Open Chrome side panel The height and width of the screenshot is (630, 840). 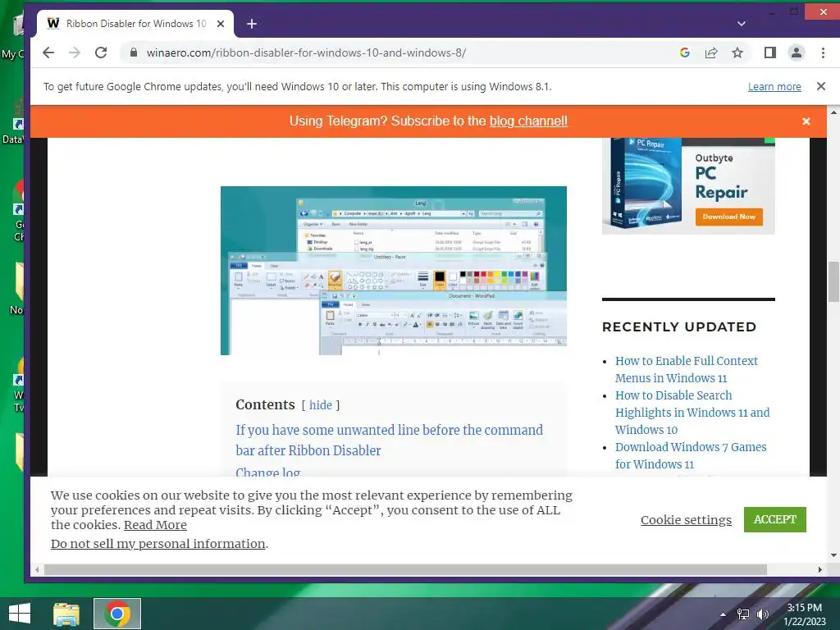coord(769,52)
